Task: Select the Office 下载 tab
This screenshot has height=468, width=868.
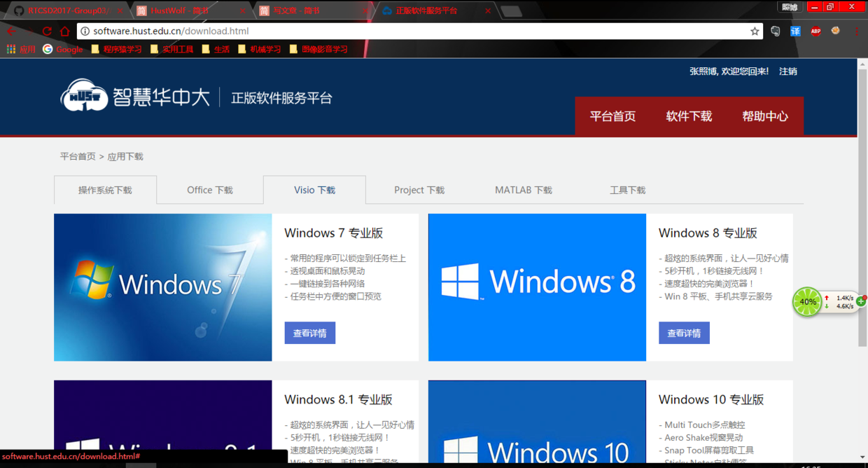Action: pyautogui.click(x=210, y=190)
